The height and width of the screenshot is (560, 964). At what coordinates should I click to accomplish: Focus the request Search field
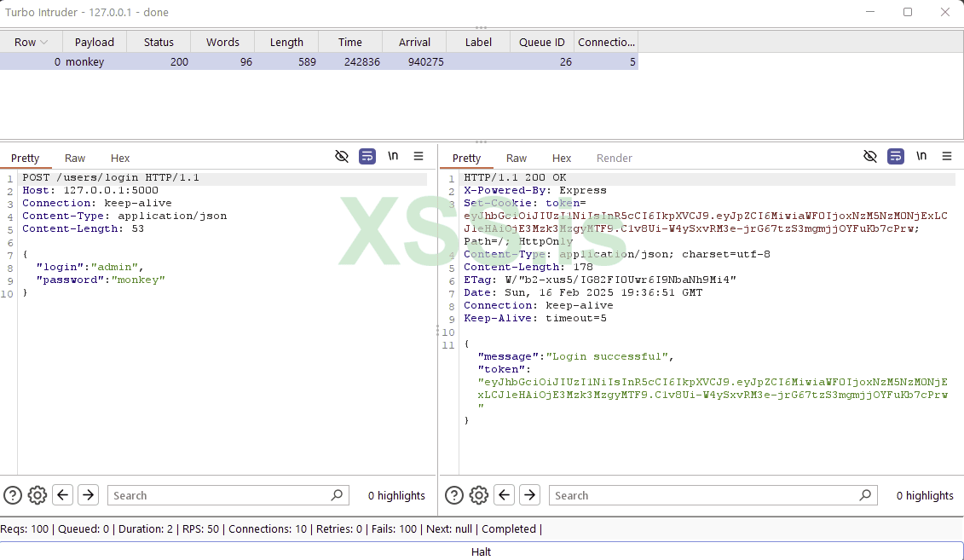tap(228, 495)
